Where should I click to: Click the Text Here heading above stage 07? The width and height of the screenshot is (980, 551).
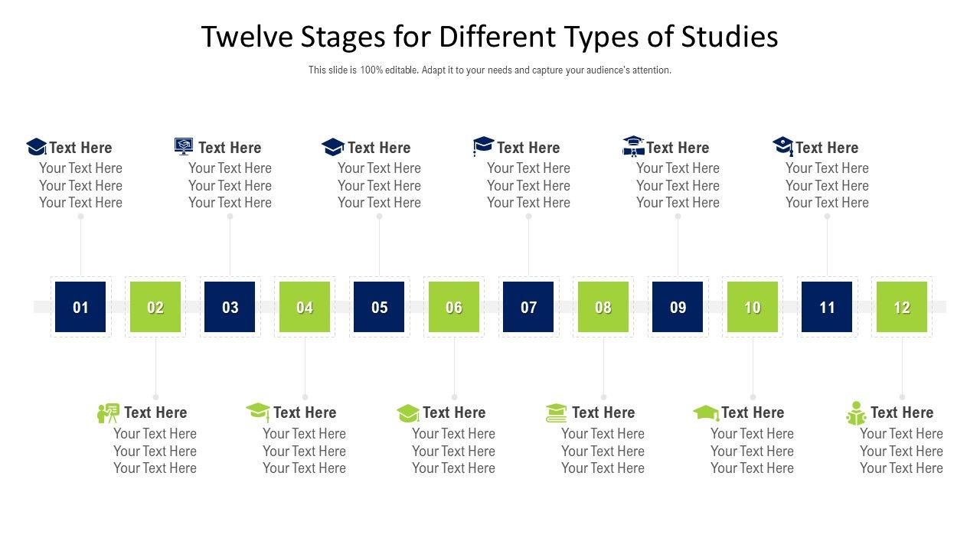[528, 148]
